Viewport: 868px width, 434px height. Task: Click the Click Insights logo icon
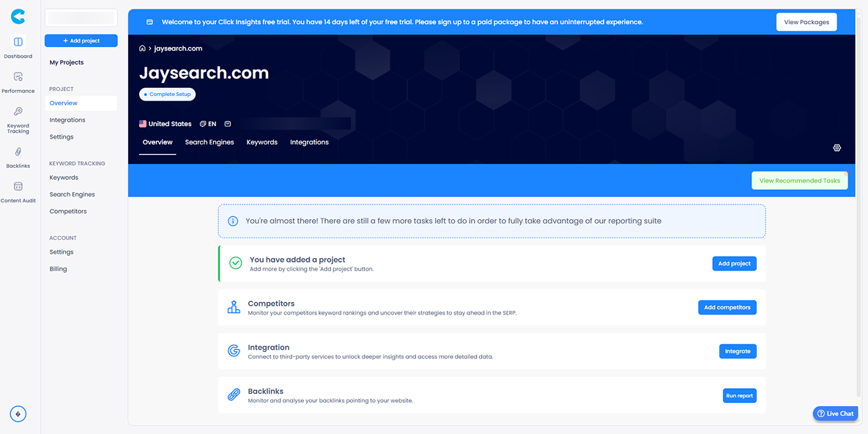[x=18, y=17]
